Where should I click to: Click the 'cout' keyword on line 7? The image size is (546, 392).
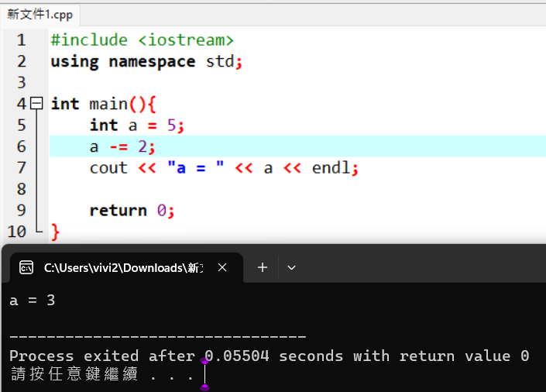(x=108, y=168)
